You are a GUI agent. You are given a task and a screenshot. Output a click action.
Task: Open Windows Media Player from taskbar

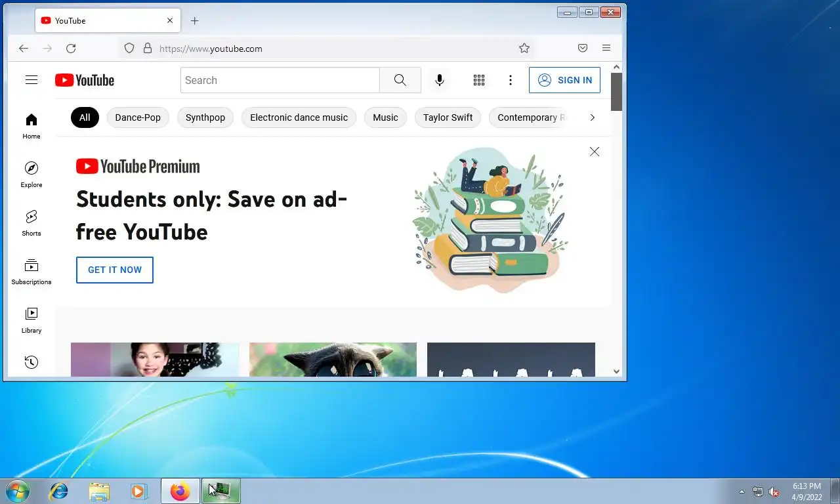coord(138,491)
